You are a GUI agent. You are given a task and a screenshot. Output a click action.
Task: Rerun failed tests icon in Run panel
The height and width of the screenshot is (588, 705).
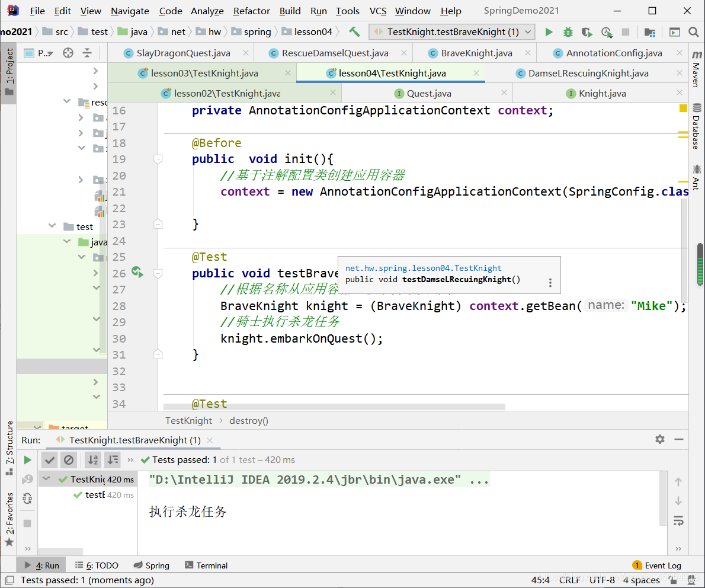point(27,480)
